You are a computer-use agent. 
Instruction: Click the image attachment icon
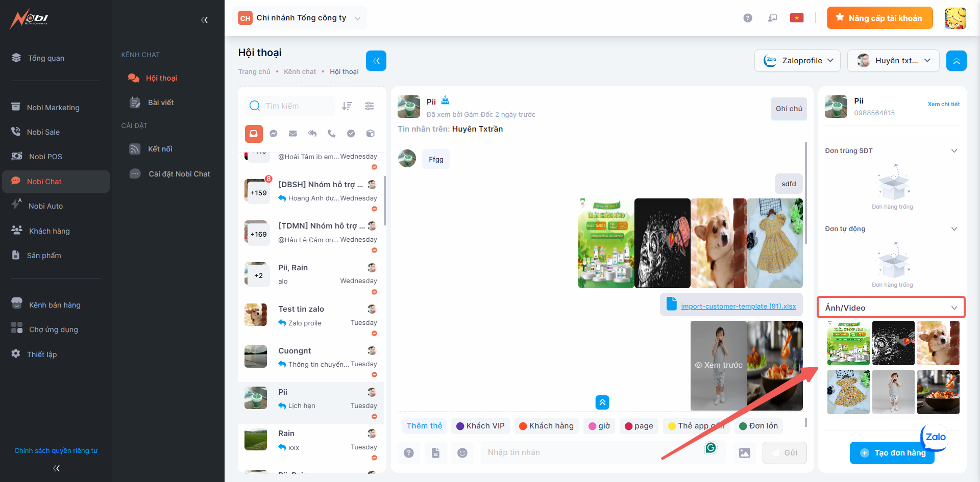coord(745,453)
